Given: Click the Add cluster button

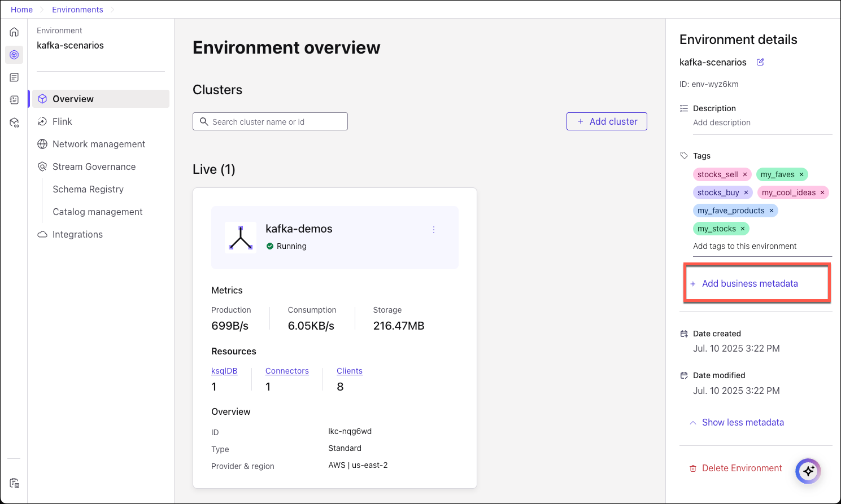Looking at the screenshot, I should tap(607, 121).
